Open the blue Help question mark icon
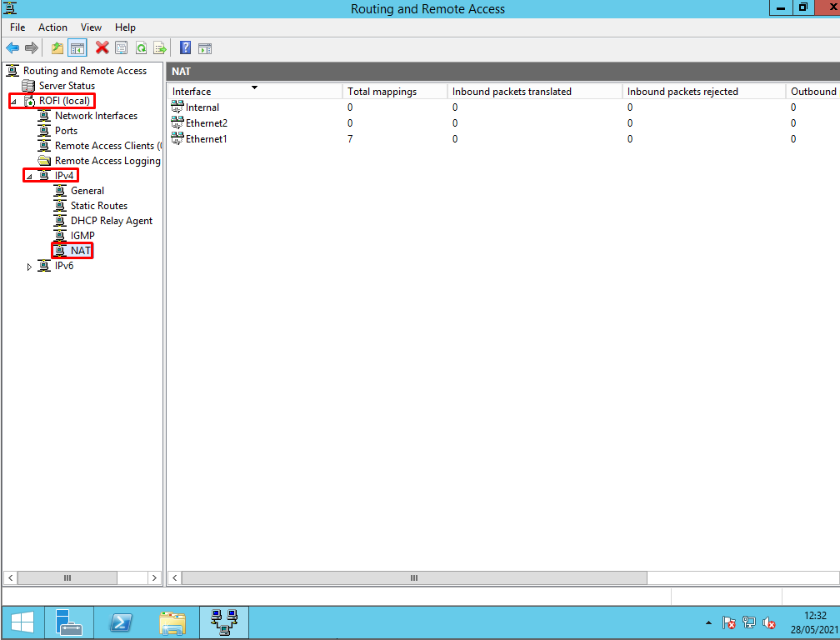The height and width of the screenshot is (640, 840). coord(185,47)
